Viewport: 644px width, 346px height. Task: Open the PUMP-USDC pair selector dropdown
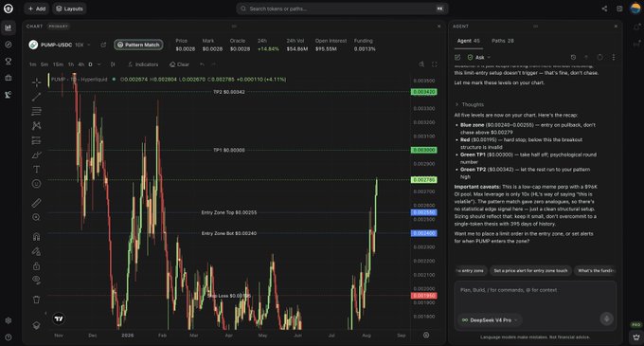(x=60, y=45)
